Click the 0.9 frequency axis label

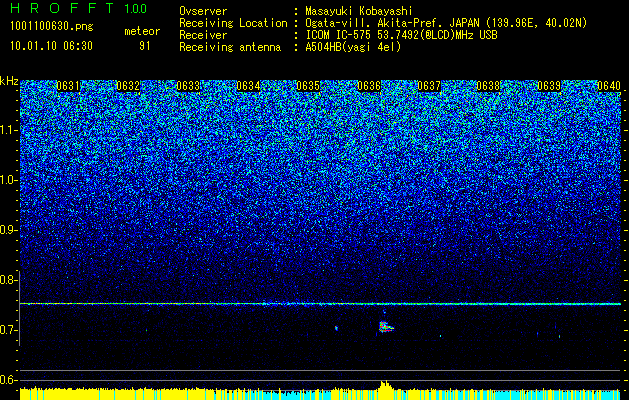click(9, 230)
